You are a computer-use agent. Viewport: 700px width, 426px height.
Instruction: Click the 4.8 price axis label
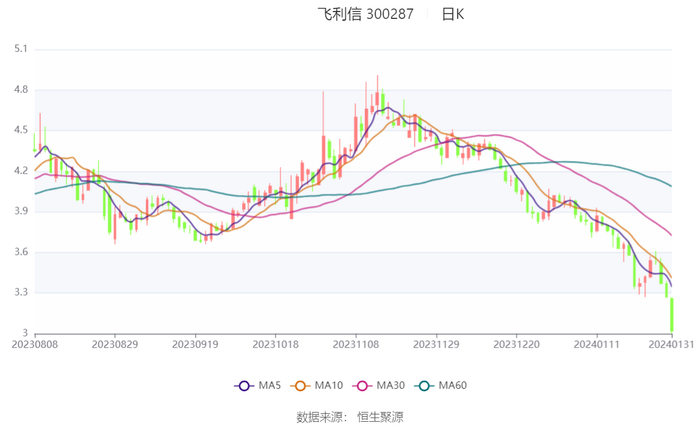21,89
